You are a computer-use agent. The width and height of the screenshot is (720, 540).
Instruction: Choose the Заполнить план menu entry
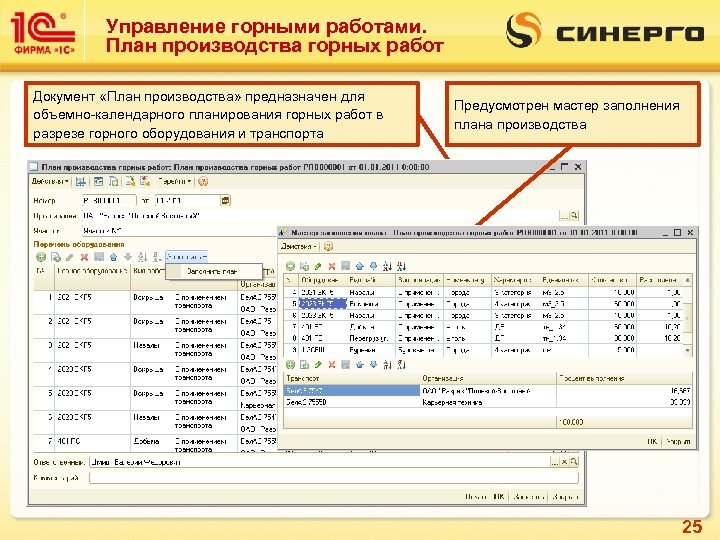[x=212, y=271]
